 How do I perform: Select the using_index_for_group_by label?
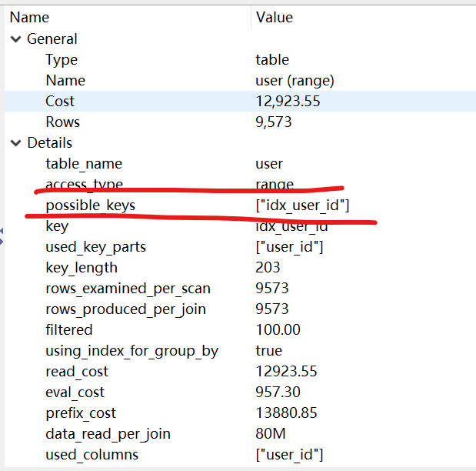point(131,352)
